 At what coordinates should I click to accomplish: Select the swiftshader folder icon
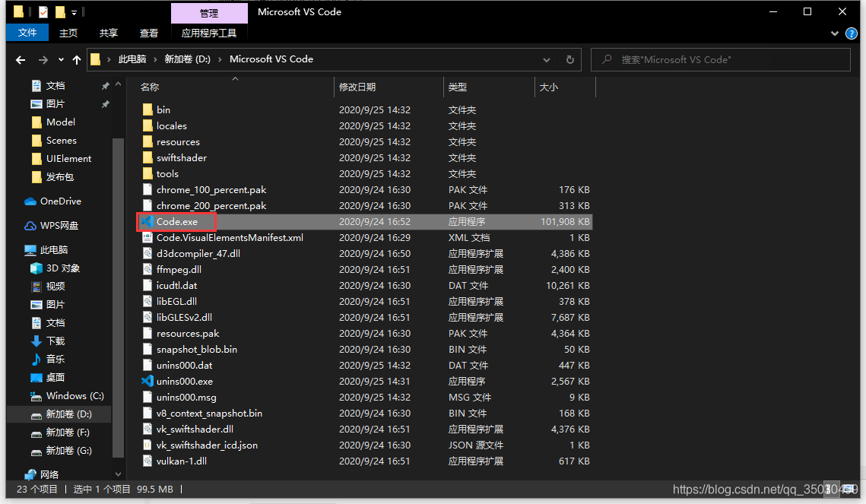pos(148,157)
